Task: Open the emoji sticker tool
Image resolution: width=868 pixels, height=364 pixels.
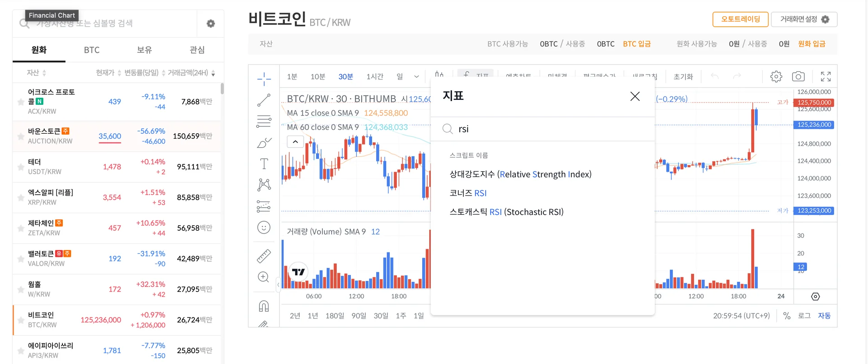Action: [264, 227]
